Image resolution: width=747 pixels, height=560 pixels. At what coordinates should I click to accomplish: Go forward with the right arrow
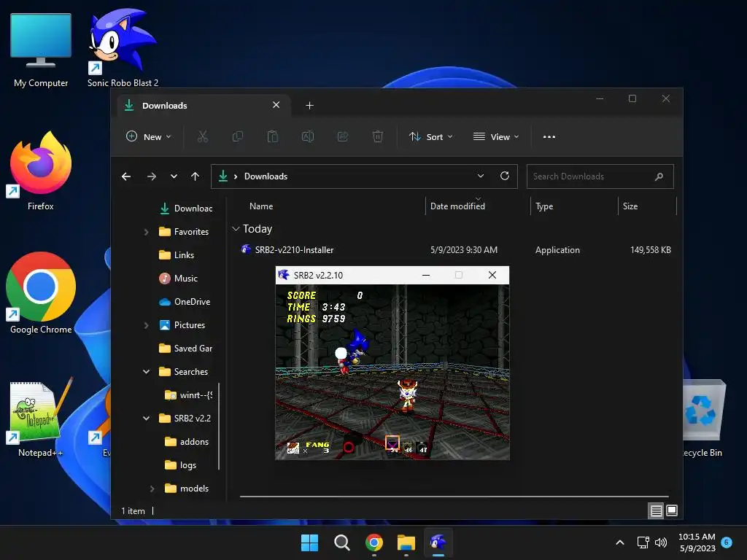click(x=152, y=176)
